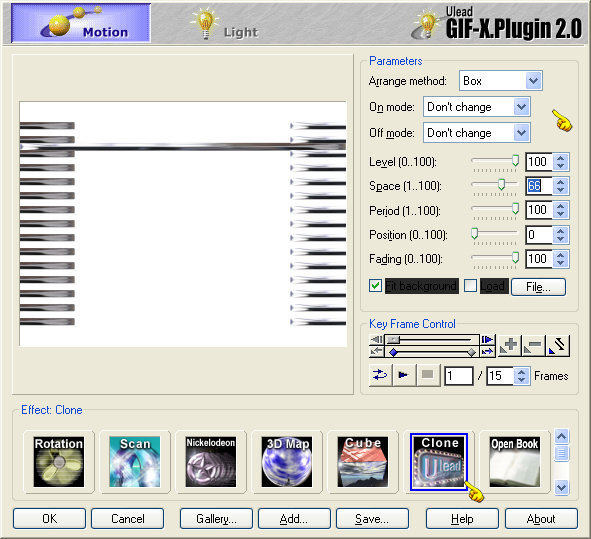Screen dimensions: 591x539
Task: Open the Arrange method dropdown
Action: [533, 81]
